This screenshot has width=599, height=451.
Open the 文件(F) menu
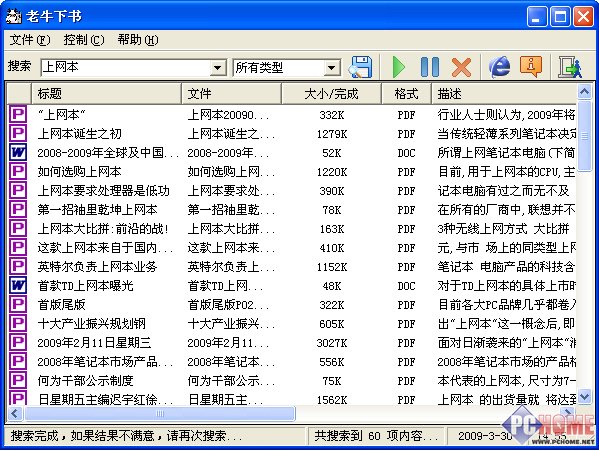point(29,40)
